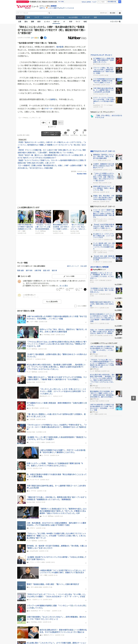
Task: Click the ヘルプ link at top
Action: [94, 2]
